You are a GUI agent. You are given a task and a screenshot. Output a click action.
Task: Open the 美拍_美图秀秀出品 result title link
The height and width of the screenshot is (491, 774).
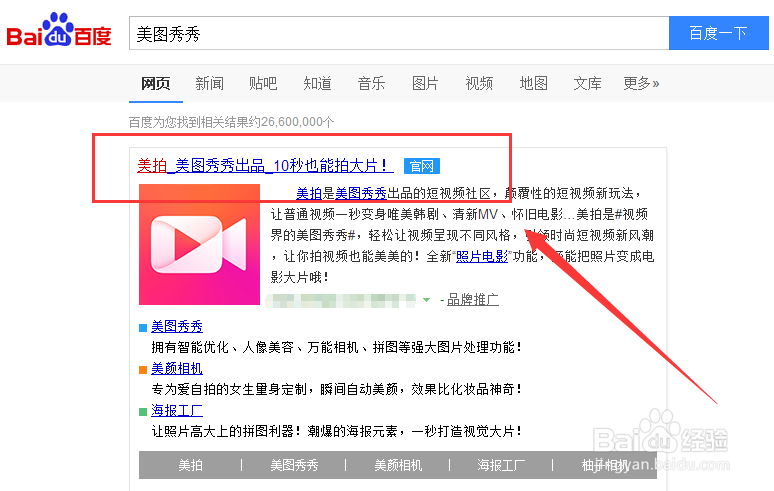click(x=265, y=165)
